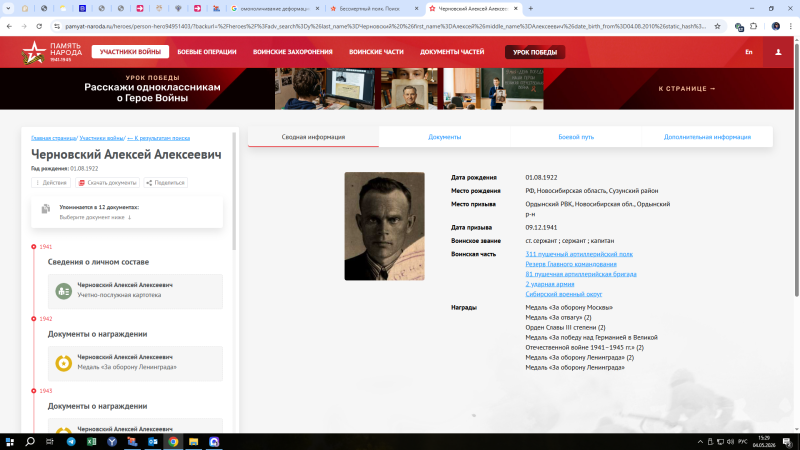Click Орден Славы III степени (2) text

pyautogui.click(x=565, y=328)
